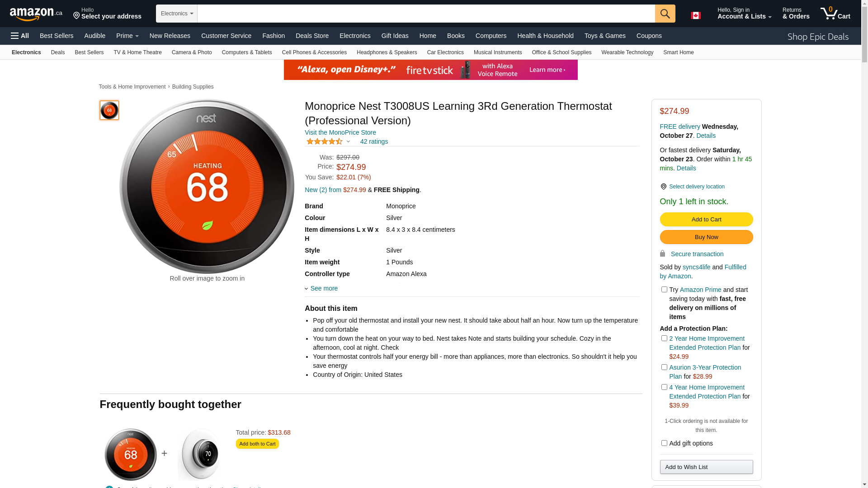
Task: Click the Canadian flag language icon
Action: (695, 15)
